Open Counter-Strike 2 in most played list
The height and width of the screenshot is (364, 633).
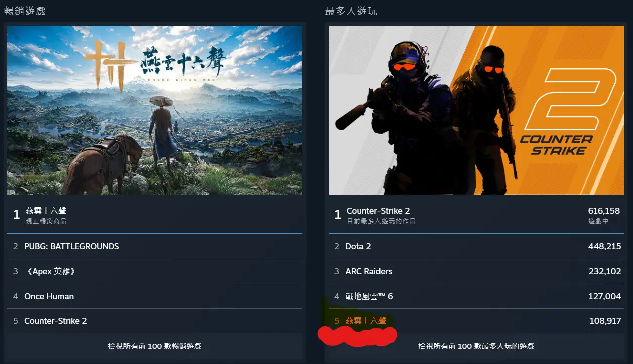tap(476, 215)
